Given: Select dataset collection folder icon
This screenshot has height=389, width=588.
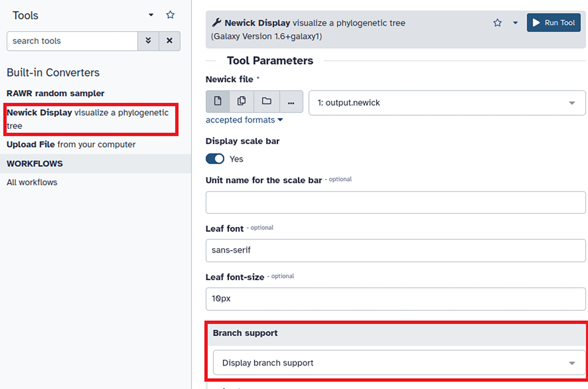Looking at the screenshot, I should click(x=266, y=102).
